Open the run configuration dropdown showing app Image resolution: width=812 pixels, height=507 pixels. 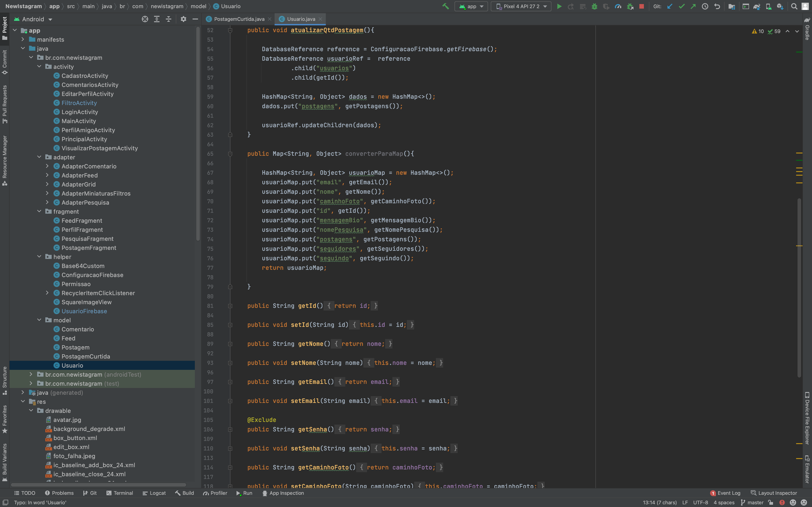(471, 6)
